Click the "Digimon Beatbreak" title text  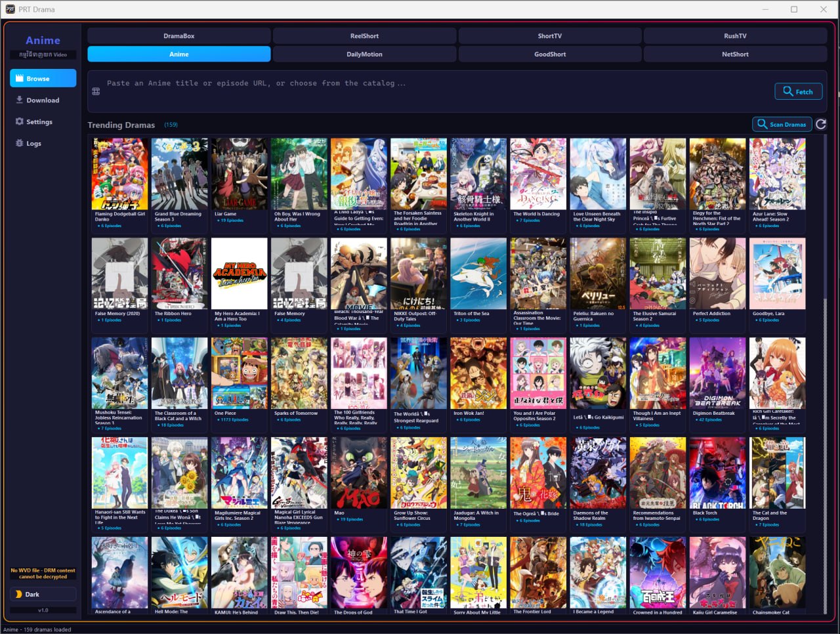(x=714, y=413)
